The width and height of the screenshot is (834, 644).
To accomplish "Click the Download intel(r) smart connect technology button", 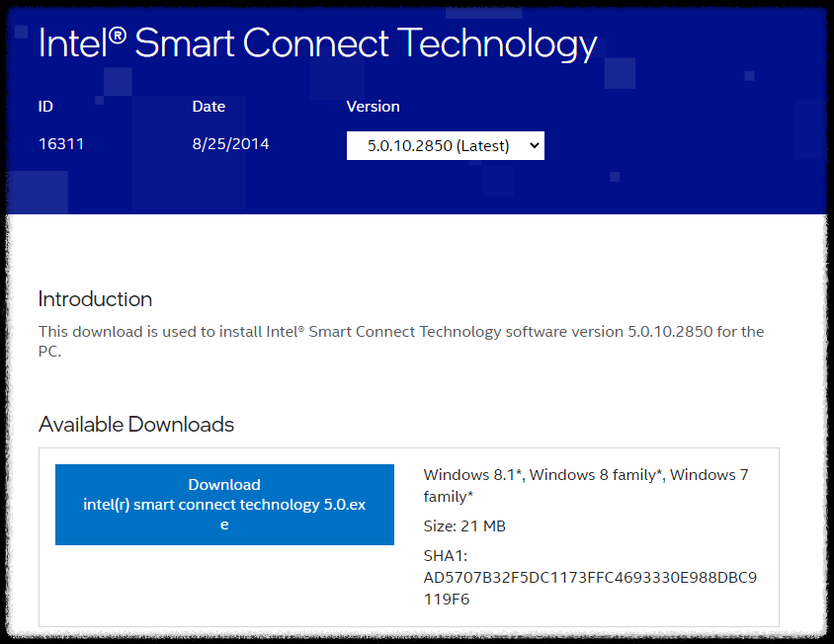I will coord(224,504).
